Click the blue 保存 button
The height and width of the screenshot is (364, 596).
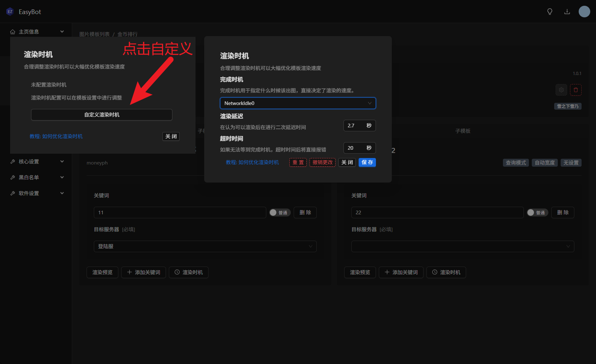click(x=367, y=162)
